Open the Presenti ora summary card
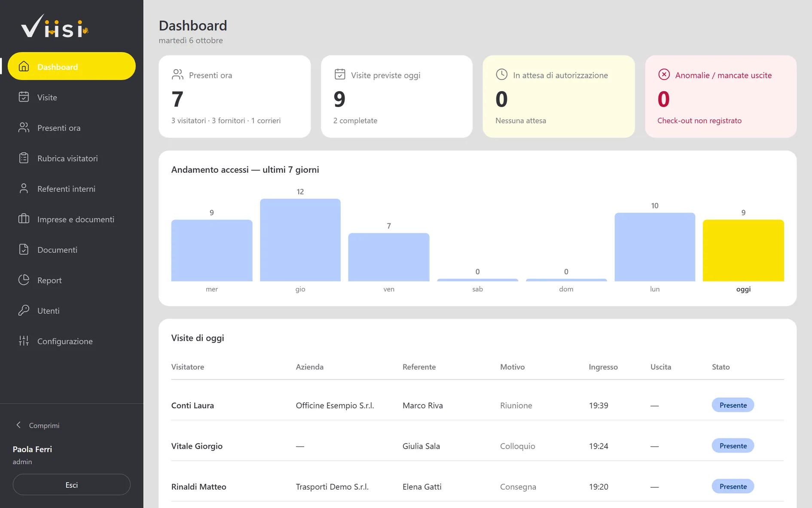Image resolution: width=812 pixels, height=508 pixels. tap(235, 96)
